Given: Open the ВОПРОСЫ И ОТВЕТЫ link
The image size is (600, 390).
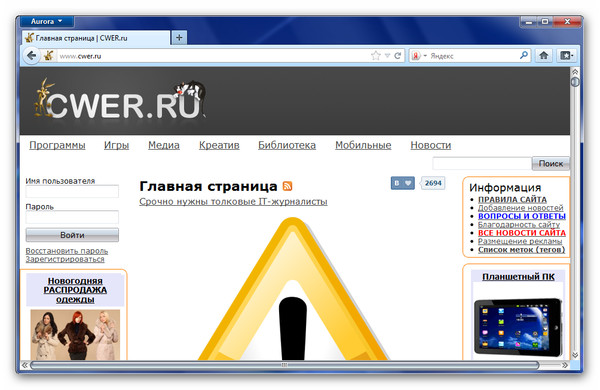Looking at the screenshot, I should pyautogui.click(x=522, y=216).
